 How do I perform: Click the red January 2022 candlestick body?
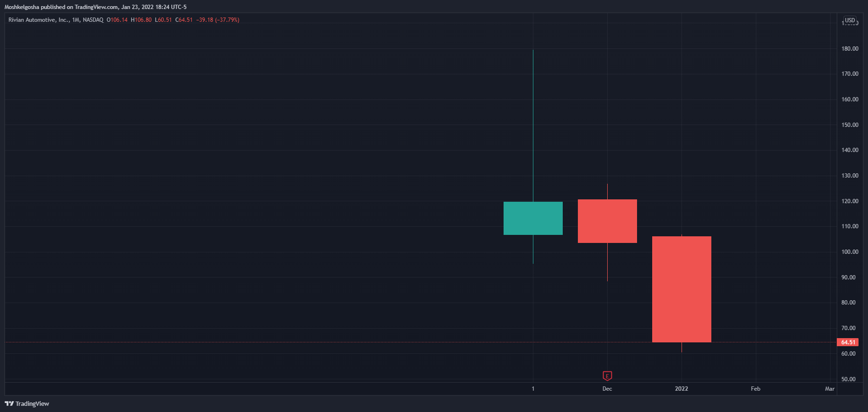682,289
